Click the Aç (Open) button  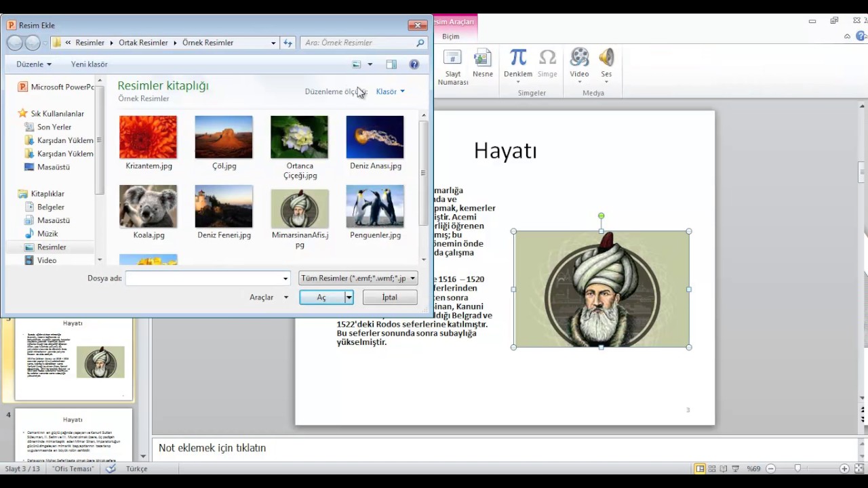(322, 297)
